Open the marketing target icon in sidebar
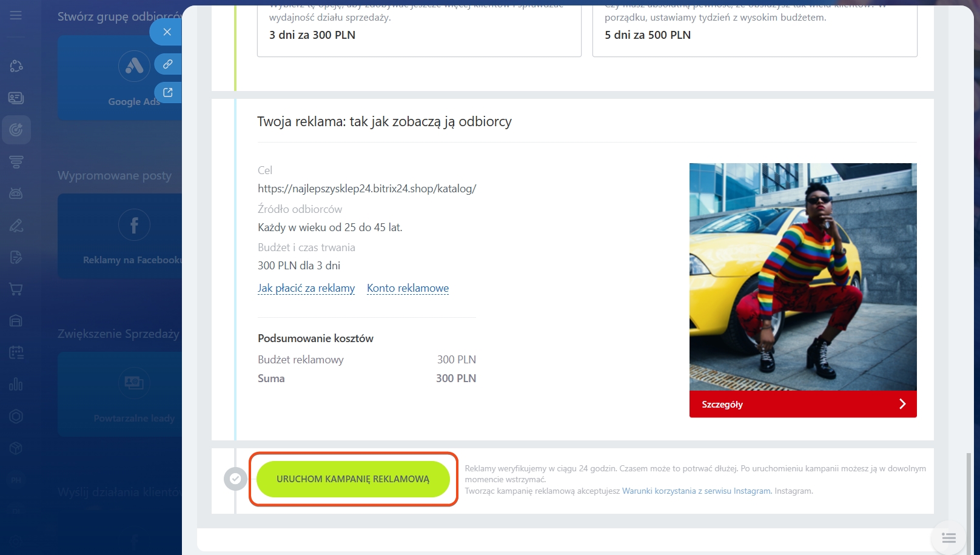The image size is (980, 555). (16, 129)
